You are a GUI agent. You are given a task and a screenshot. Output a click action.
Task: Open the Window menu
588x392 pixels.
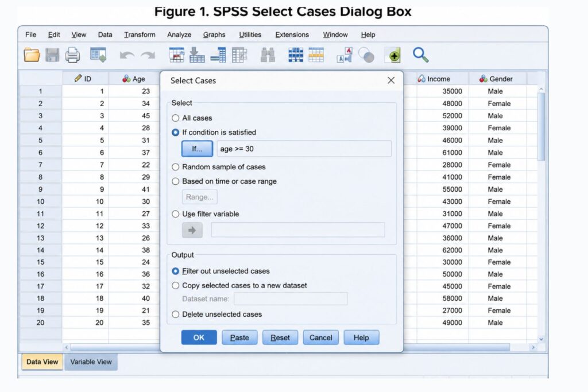click(x=335, y=34)
